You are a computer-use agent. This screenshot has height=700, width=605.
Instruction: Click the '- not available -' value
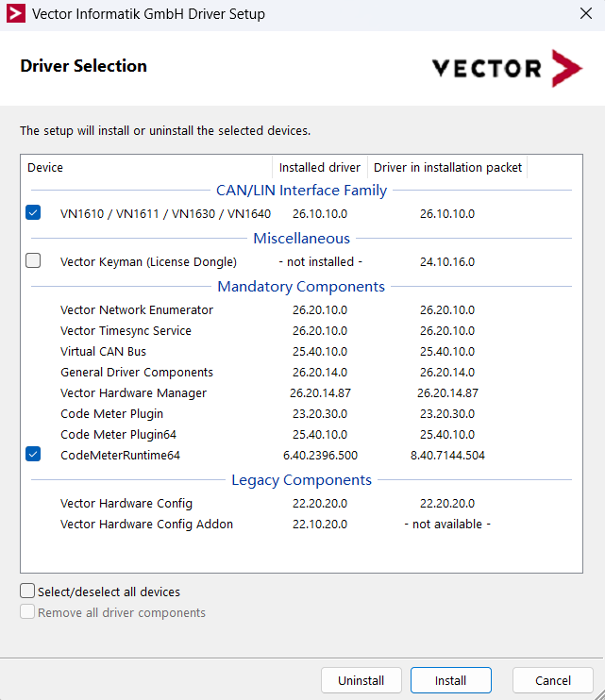pyautogui.click(x=447, y=525)
